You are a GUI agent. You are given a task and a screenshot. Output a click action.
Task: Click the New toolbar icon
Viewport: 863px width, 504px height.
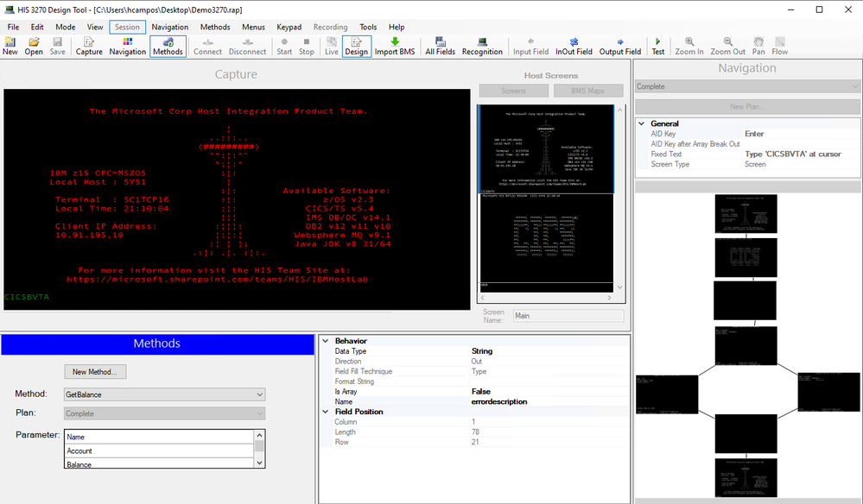point(10,46)
